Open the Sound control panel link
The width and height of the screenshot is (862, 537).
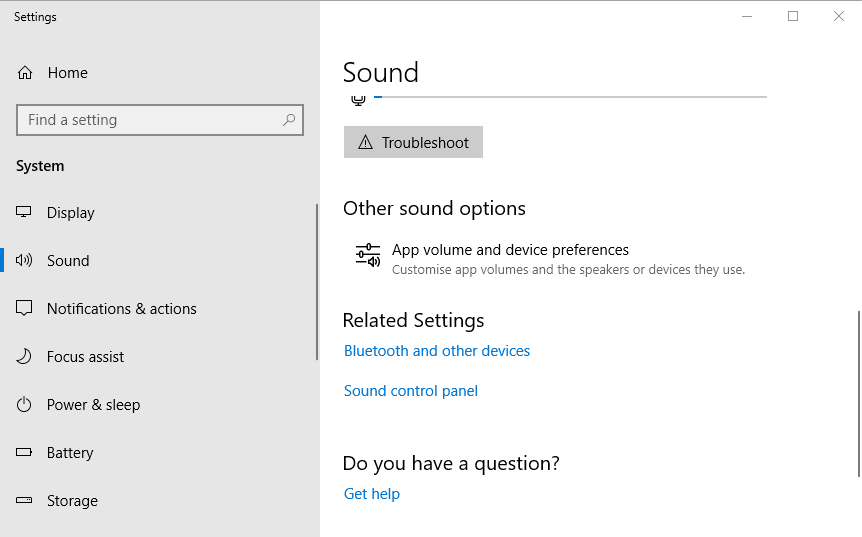coord(411,391)
